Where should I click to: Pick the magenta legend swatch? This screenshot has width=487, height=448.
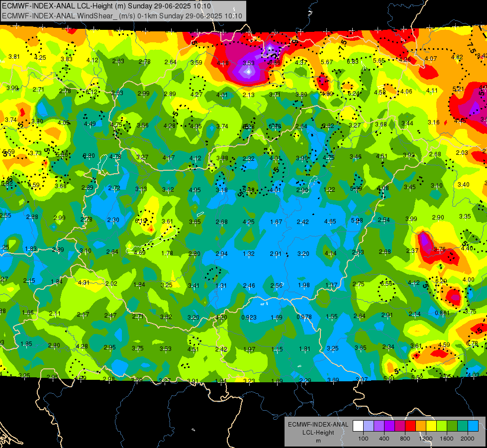click(x=400, y=426)
